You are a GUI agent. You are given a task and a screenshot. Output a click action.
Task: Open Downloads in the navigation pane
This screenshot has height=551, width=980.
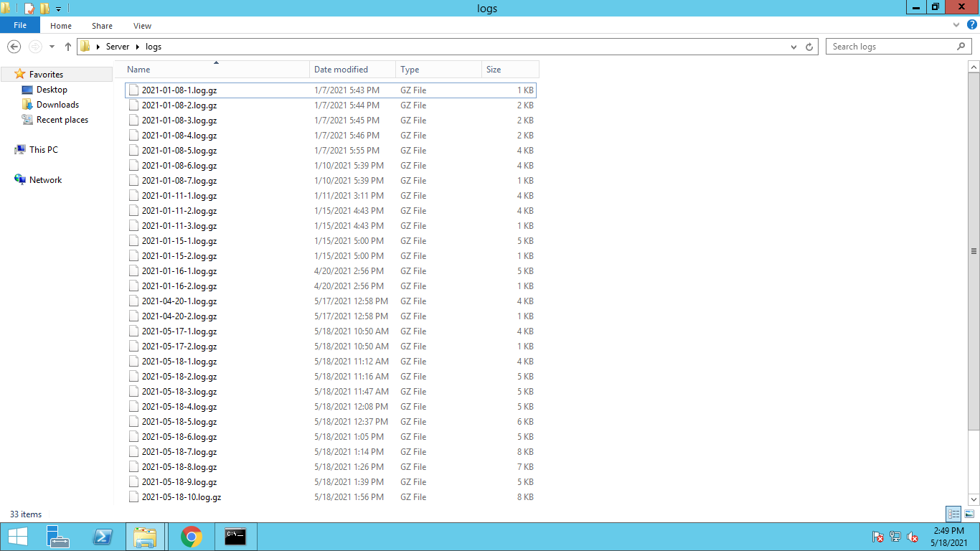(x=57, y=105)
